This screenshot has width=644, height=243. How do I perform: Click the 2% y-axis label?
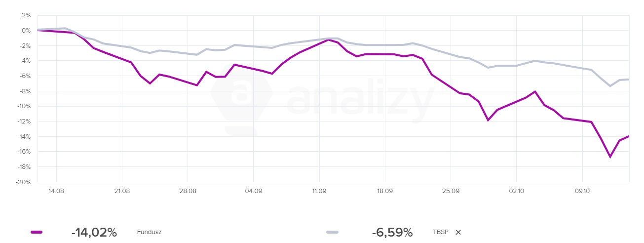pyautogui.click(x=27, y=15)
